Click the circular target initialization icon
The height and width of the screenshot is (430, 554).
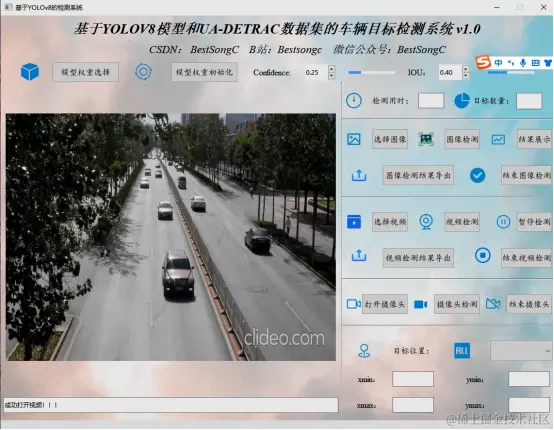click(143, 72)
